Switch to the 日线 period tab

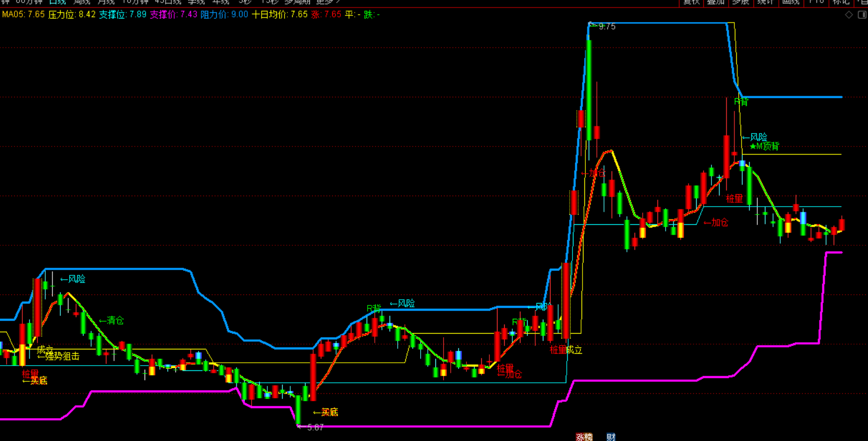(57, 2)
